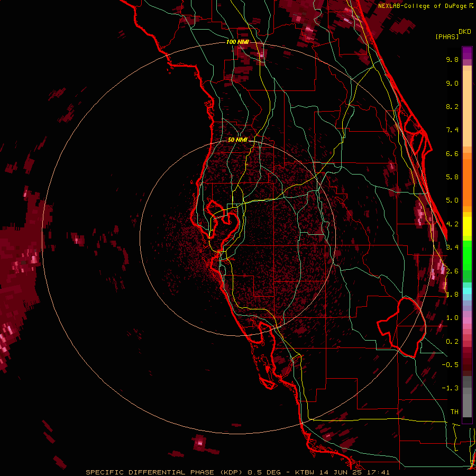The image size is (476, 476).
Task: Click the TH threshold label
Action: 454,412
